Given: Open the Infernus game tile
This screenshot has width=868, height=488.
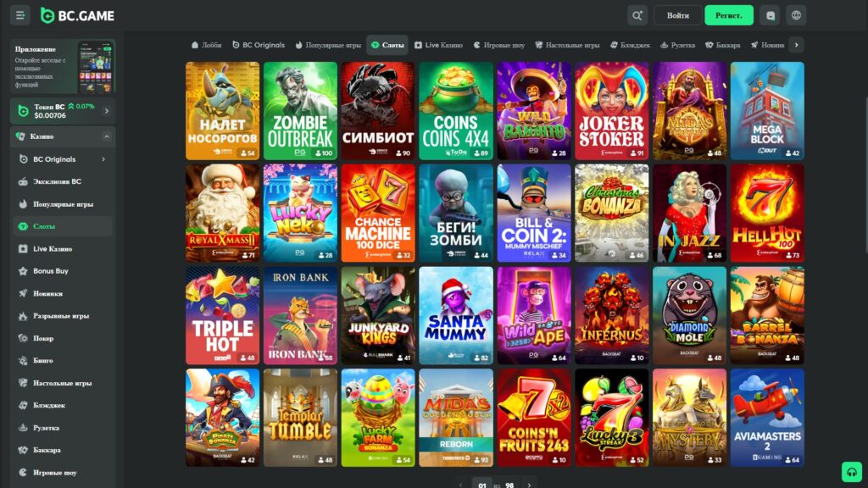Looking at the screenshot, I should 612,315.
